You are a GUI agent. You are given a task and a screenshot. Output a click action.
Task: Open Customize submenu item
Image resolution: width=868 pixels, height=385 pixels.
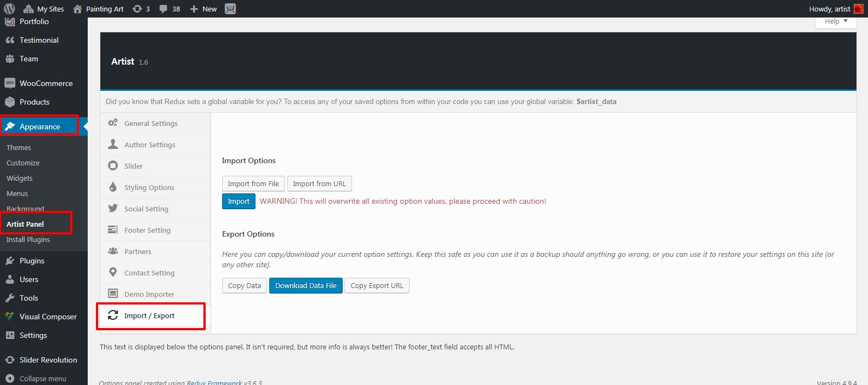[x=23, y=163]
